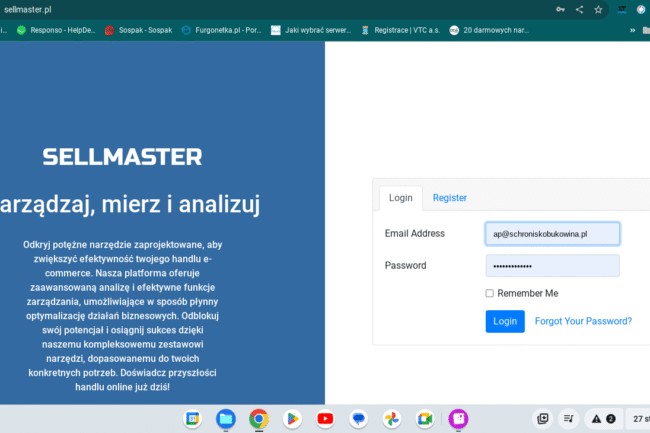Click the SELLMASTER logo heading
Viewport: 650px width, 433px height.
pyautogui.click(x=122, y=157)
